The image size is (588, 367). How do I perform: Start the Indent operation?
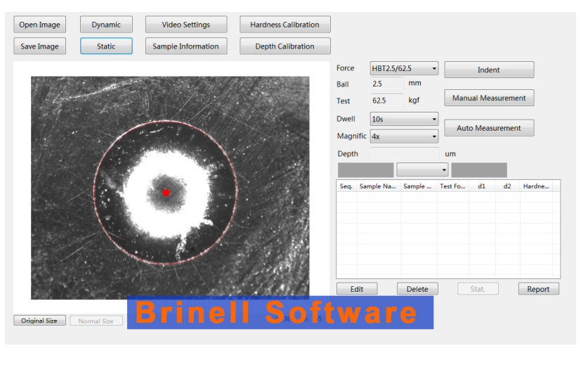(489, 70)
